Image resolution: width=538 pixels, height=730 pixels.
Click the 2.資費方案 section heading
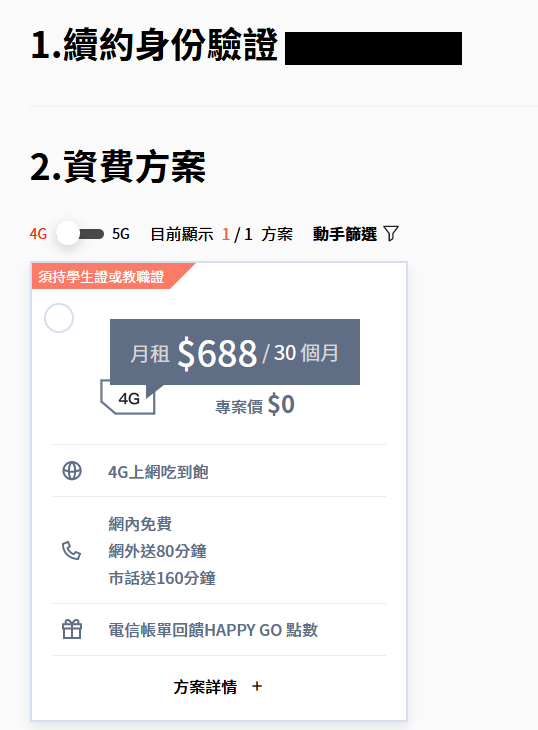click(118, 167)
